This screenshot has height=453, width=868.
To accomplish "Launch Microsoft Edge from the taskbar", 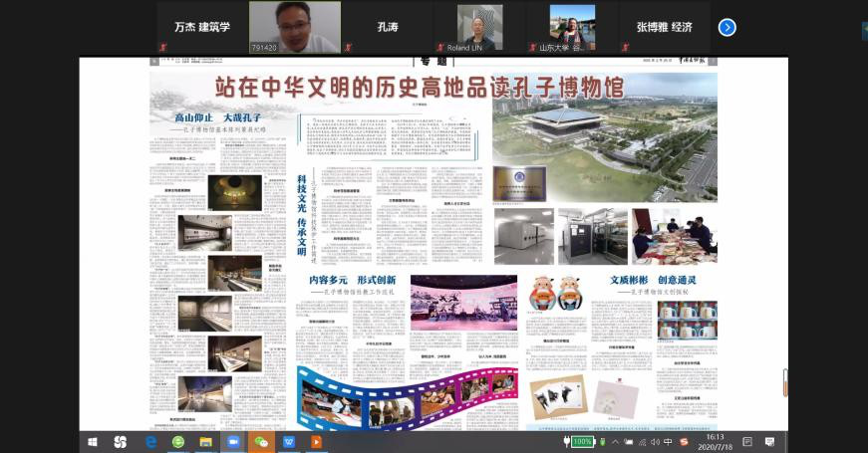I will pos(151,441).
